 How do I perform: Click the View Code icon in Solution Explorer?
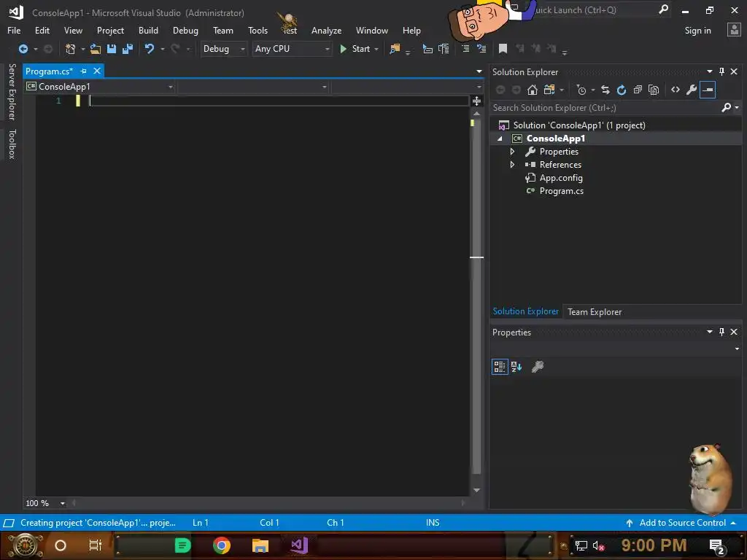click(675, 90)
